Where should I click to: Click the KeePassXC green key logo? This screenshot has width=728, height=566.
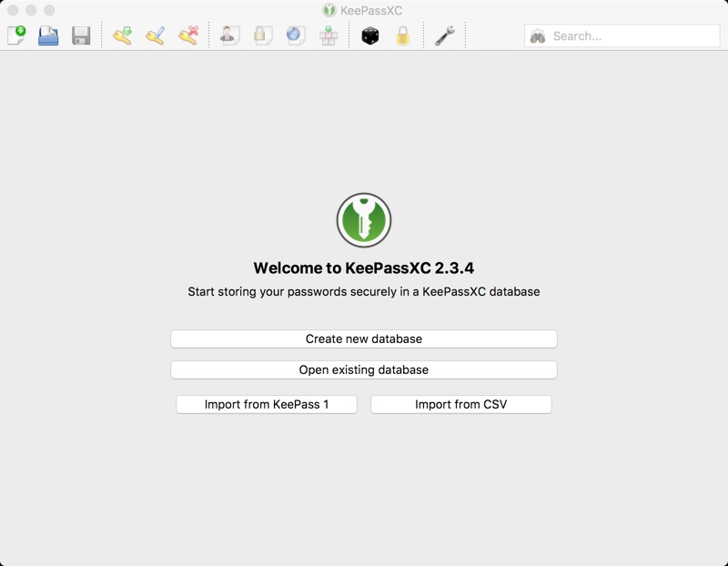(364, 220)
